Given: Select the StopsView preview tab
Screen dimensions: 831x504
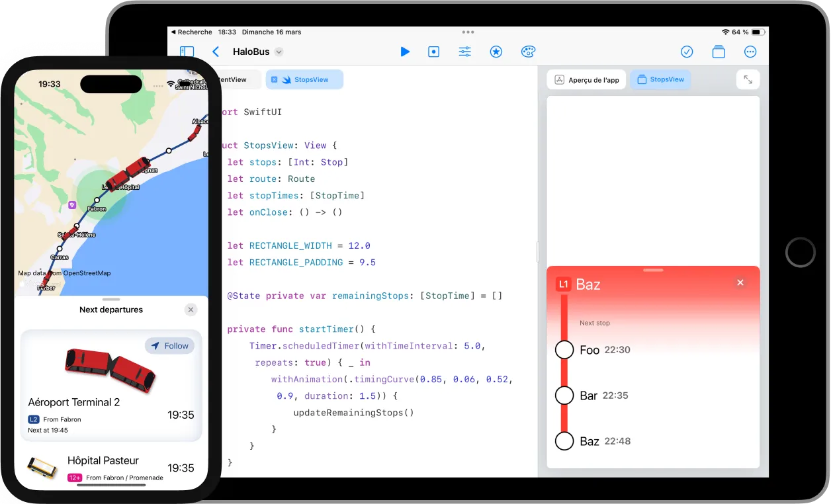Looking at the screenshot, I should tap(660, 79).
